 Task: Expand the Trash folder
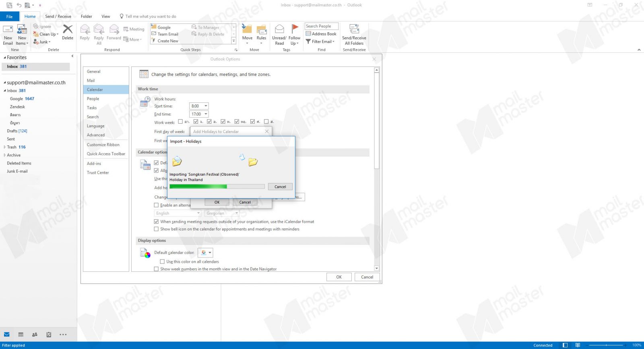pyautogui.click(x=5, y=147)
